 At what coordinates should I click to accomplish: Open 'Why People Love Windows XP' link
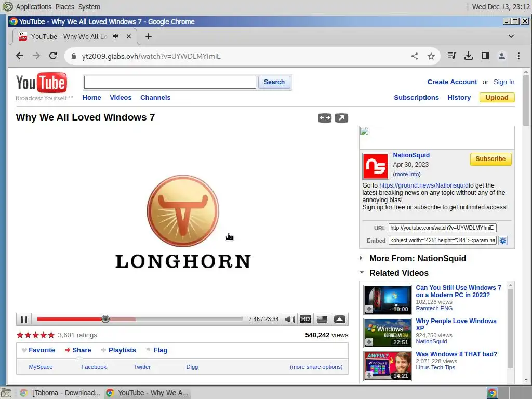(x=456, y=325)
